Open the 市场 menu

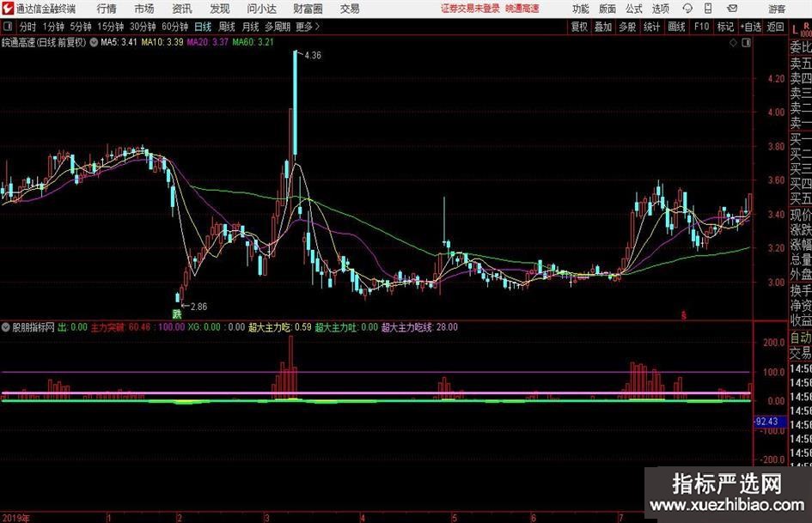tap(144, 9)
